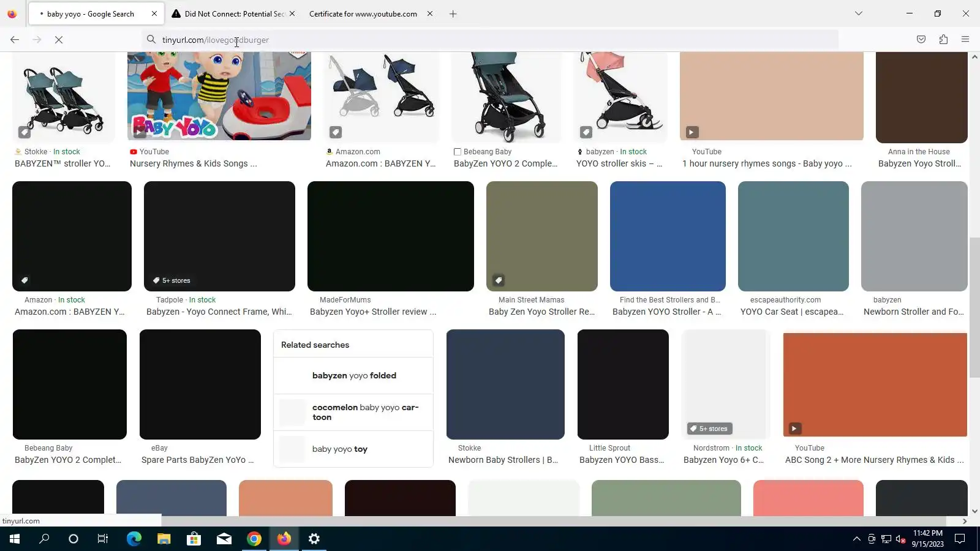Open a new tab

tap(453, 13)
